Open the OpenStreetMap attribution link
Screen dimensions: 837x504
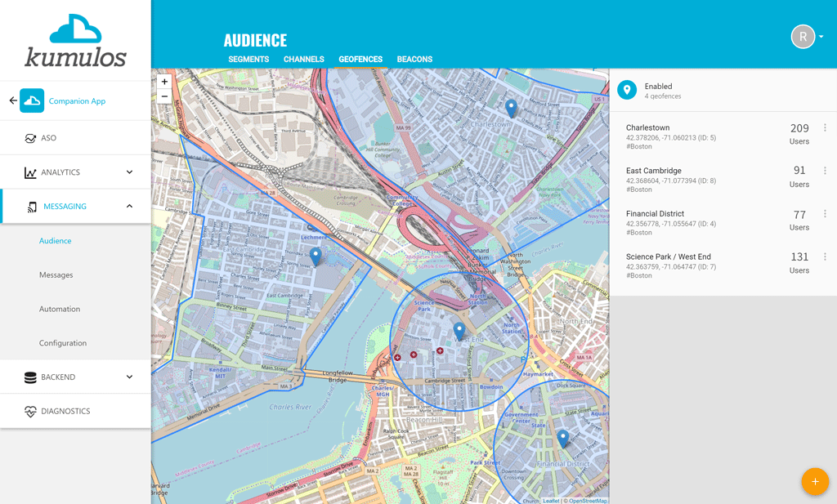588,501
